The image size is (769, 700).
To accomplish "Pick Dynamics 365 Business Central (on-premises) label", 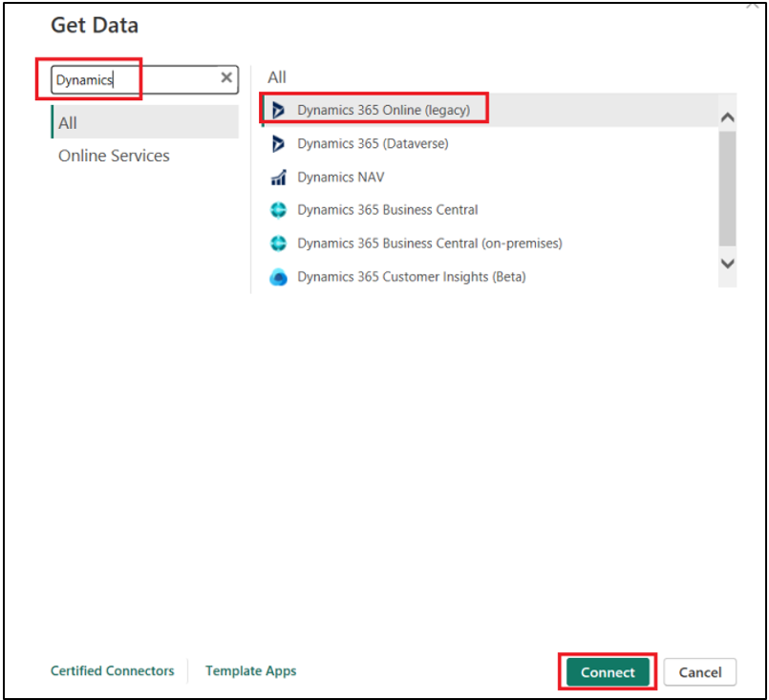I will pos(429,244).
